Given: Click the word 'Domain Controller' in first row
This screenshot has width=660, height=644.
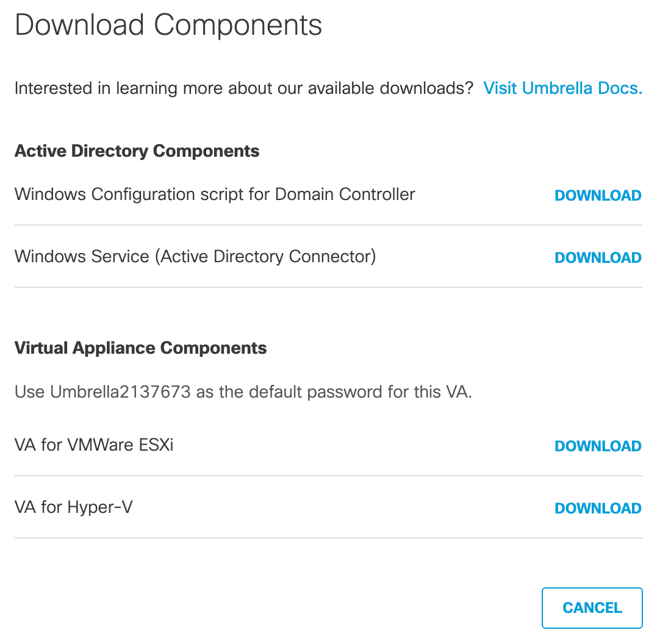Looking at the screenshot, I should tap(345, 195).
